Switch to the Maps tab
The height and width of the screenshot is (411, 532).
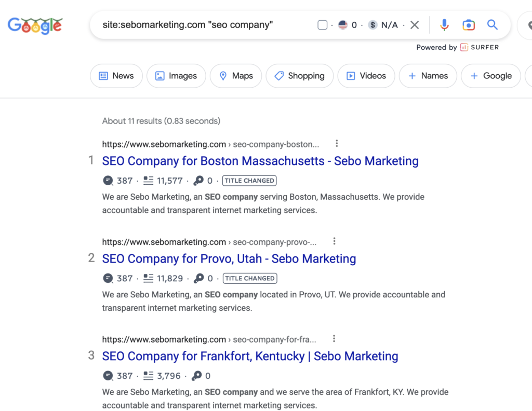click(236, 76)
